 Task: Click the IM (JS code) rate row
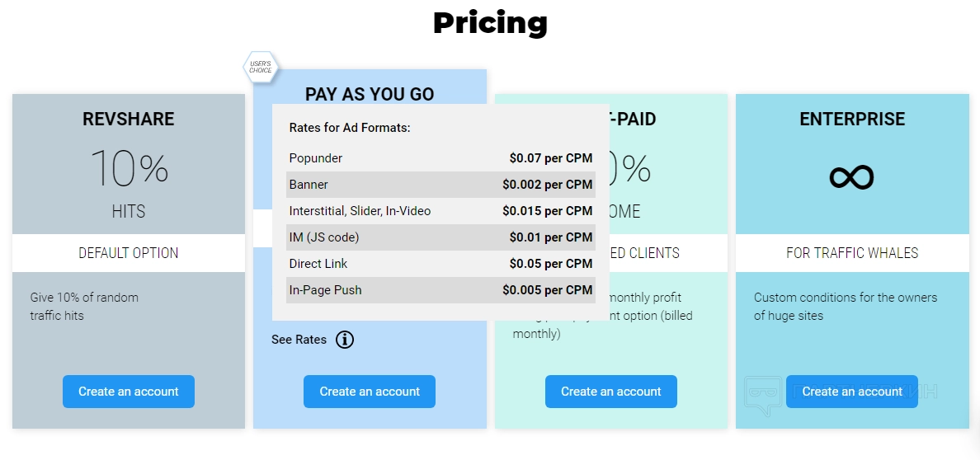[x=441, y=237]
